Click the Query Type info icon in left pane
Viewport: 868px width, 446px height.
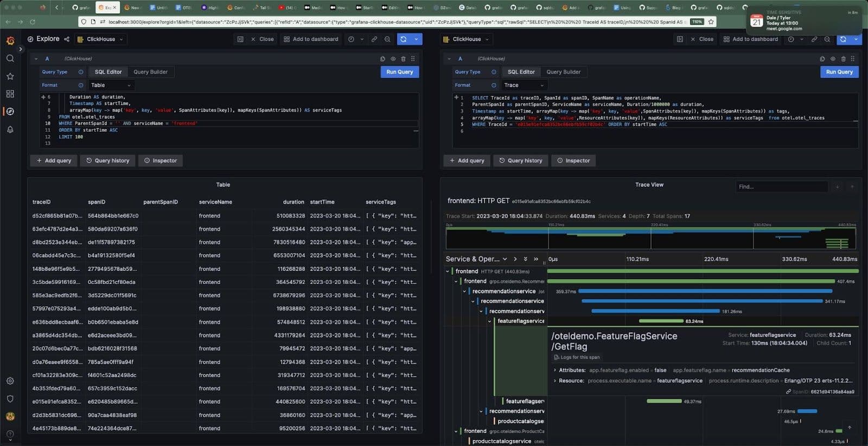pyautogui.click(x=81, y=72)
